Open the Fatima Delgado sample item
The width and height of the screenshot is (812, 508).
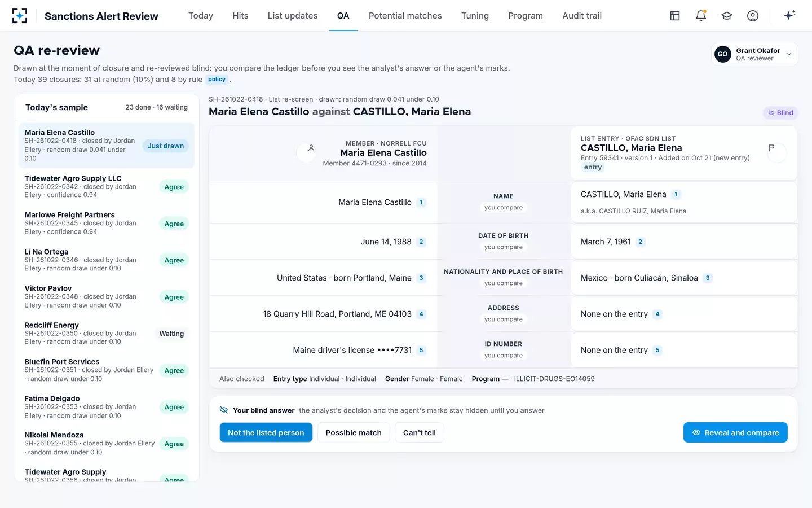[107, 407]
